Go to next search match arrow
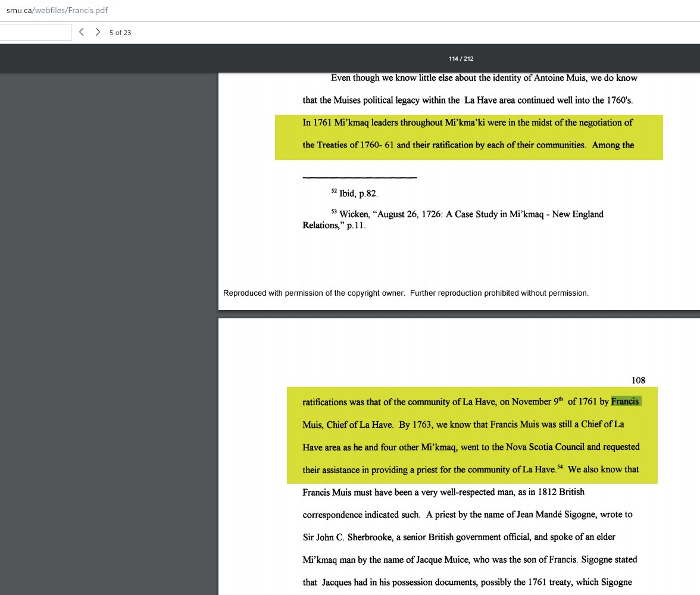Image resolution: width=700 pixels, height=595 pixels. click(x=98, y=32)
